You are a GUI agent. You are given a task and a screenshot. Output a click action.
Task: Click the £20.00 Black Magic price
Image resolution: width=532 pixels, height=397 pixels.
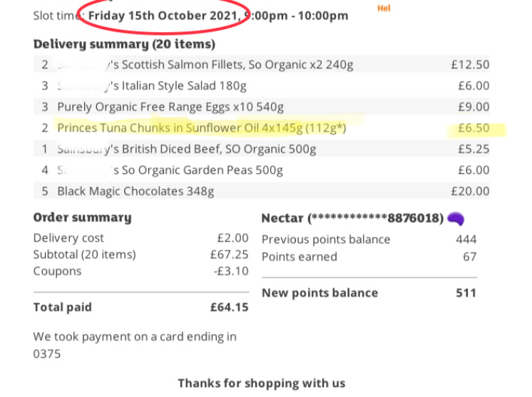click(x=470, y=191)
